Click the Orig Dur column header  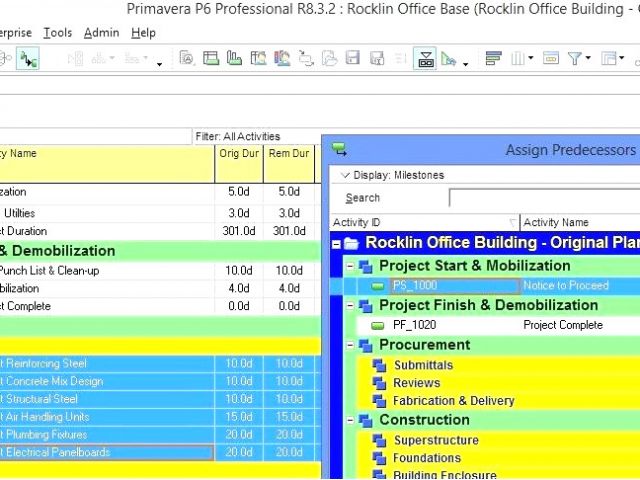(x=238, y=154)
